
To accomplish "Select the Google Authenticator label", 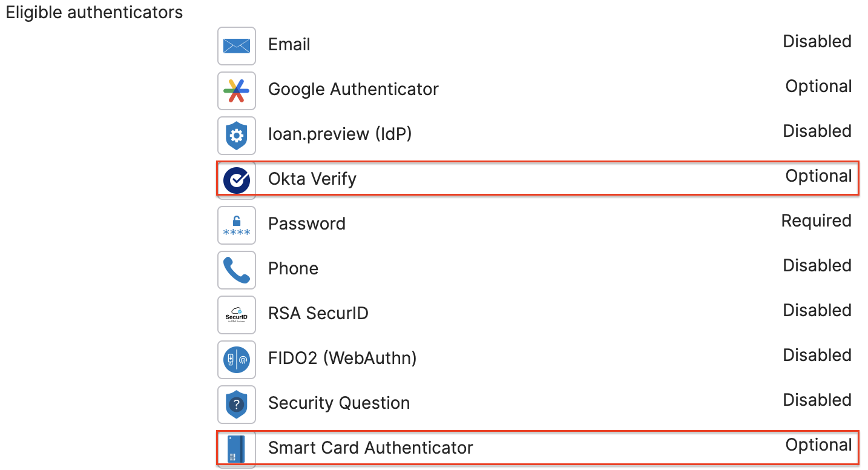I will coord(353,90).
